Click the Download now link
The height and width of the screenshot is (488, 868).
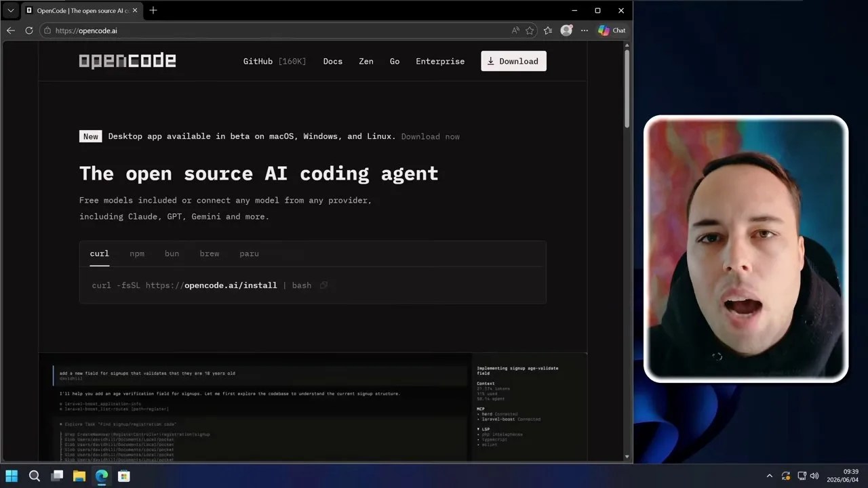pyautogui.click(x=431, y=136)
